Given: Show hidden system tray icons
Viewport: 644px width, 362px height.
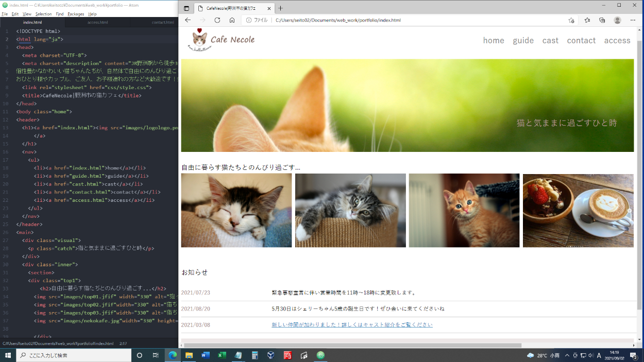Looking at the screenshot, I should (x=567, y=355).
